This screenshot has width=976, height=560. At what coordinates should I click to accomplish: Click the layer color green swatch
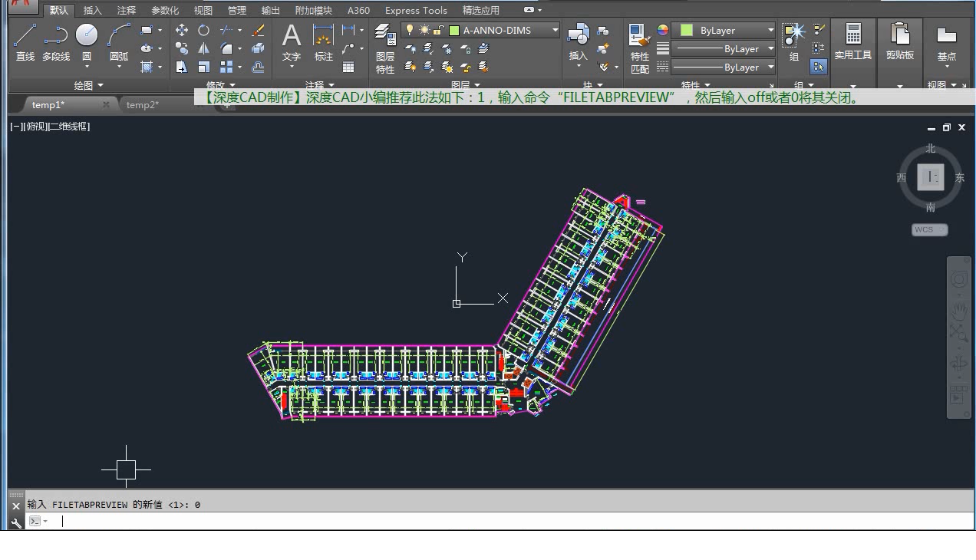tap(454, 30)
